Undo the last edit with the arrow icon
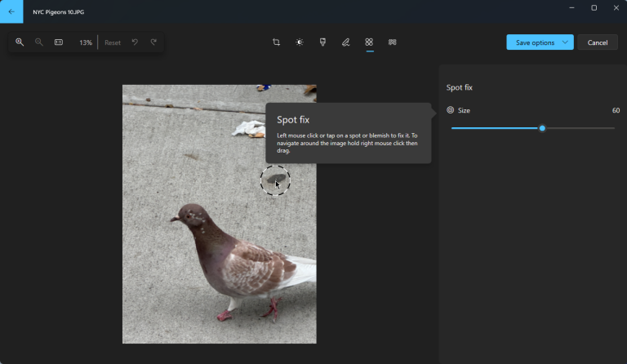This screenshot has height=364, width=627. click(x=135, y=42)
